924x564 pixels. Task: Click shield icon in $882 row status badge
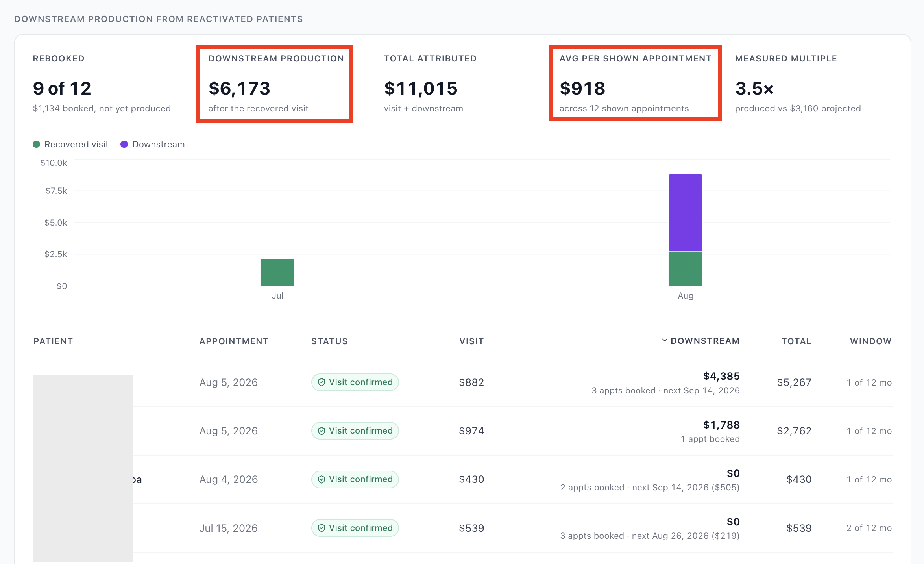coord(322,382)
